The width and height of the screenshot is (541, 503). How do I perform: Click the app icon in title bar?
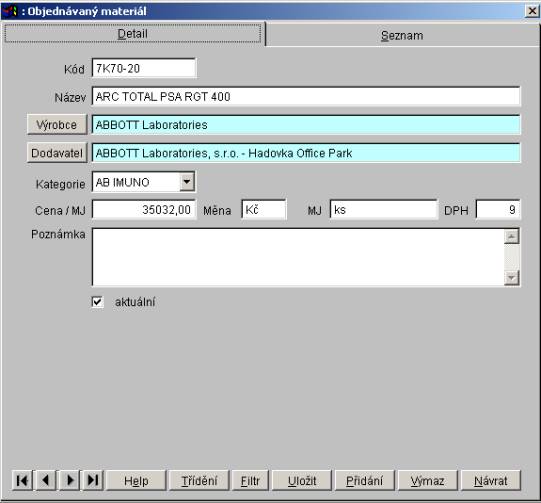coord(10,11)
